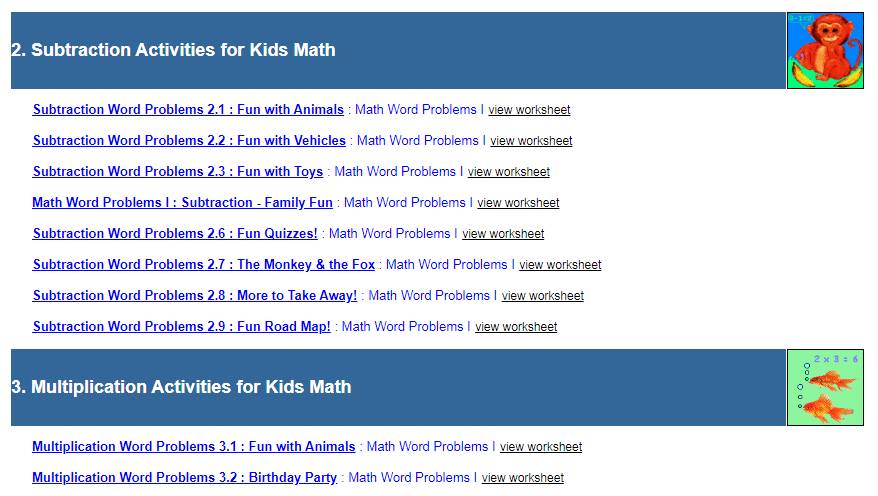Open Subtraction Word Problems 2.1 Fun with Animals
This screenshot has height=496, width=878.
188,110
